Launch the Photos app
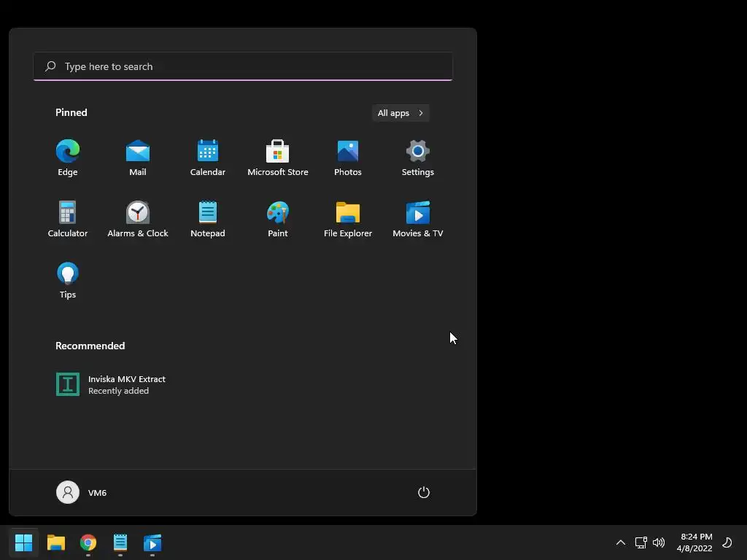747x560 pixels. [x=348, y=158]
